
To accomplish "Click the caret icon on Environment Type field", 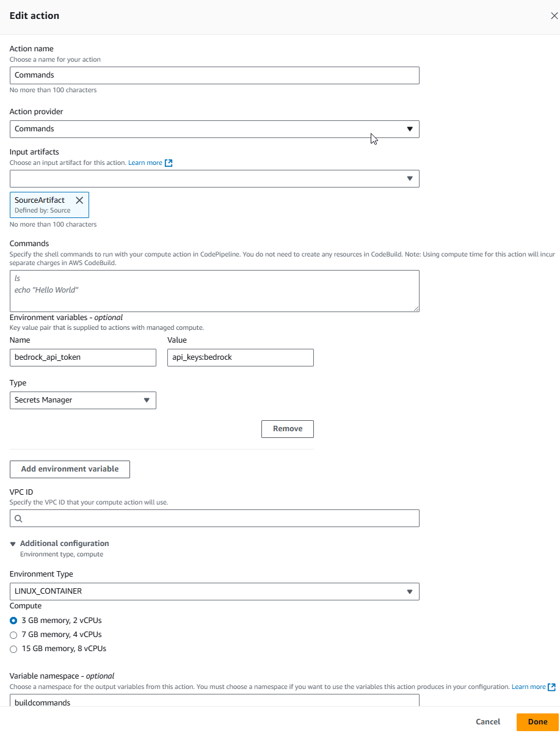I will tap(410, 591).
